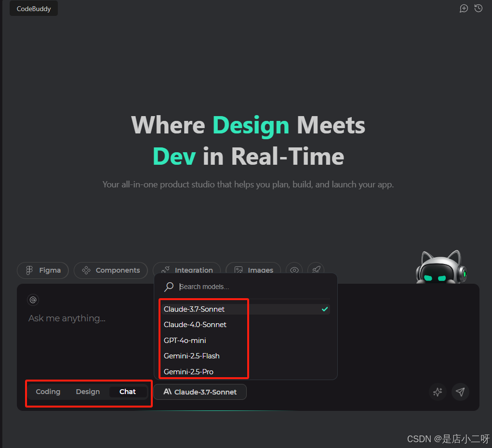
Task: Choose Gemini-2.5-Pro model
Action: pos(245,372)
